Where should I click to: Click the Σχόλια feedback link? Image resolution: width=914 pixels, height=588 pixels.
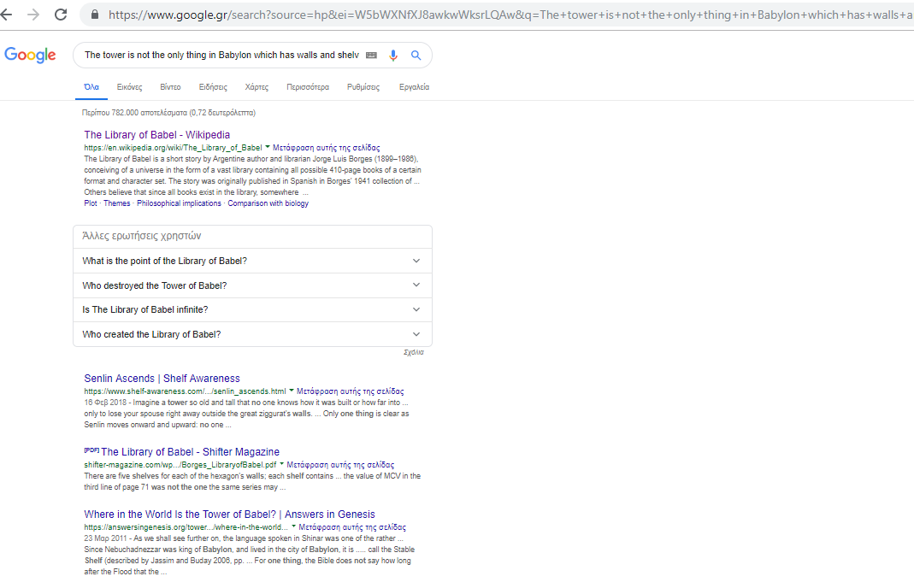[x=414, y=352]
